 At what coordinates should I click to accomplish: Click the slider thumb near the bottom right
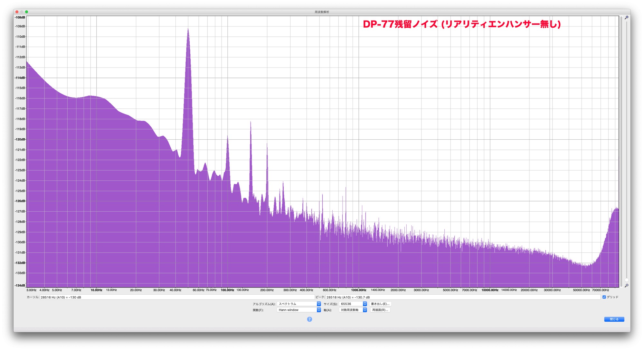pos(627,280)
